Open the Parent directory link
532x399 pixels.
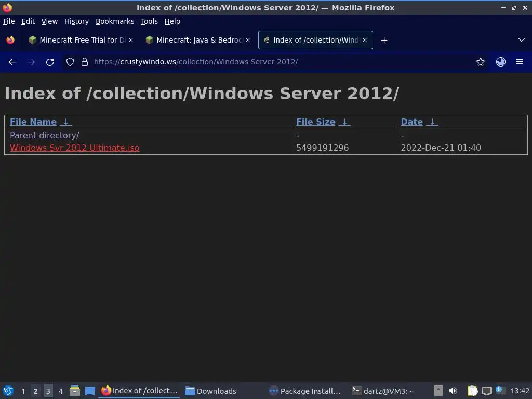coord(45,135)
